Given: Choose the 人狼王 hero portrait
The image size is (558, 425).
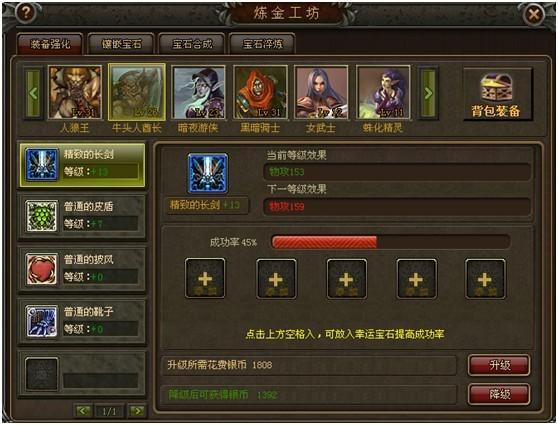Looking at the screenshot, I should point(75,92).
